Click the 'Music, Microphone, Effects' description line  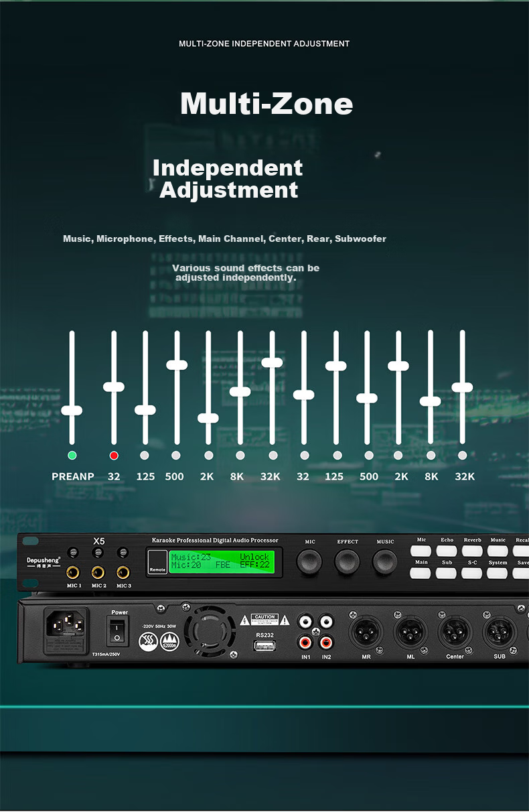coord(224,239)
